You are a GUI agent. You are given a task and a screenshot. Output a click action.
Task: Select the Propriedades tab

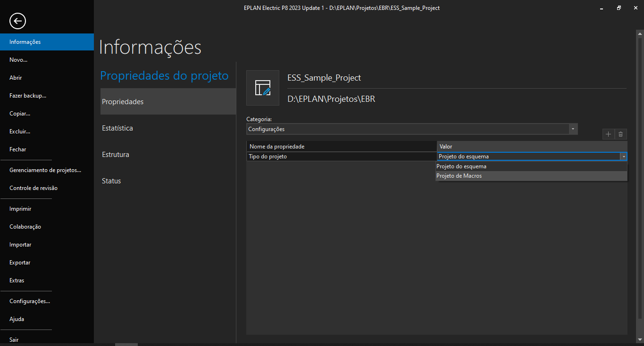pyautogui.click(x=123, y=102)
